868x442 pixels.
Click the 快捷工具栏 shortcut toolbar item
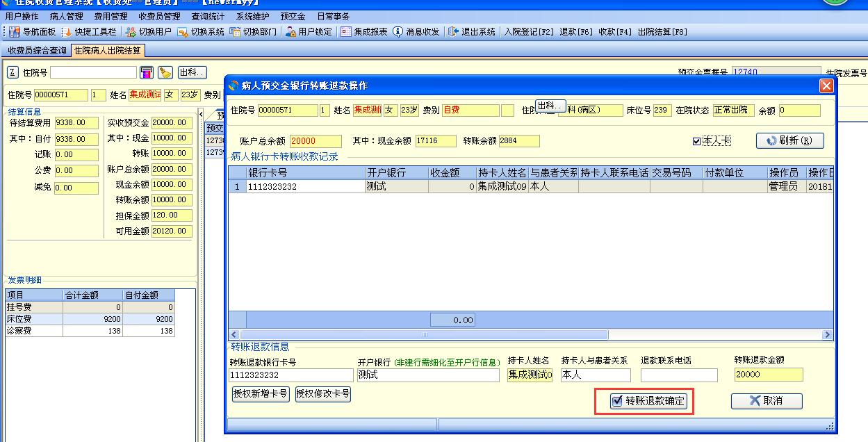point(88,32)
